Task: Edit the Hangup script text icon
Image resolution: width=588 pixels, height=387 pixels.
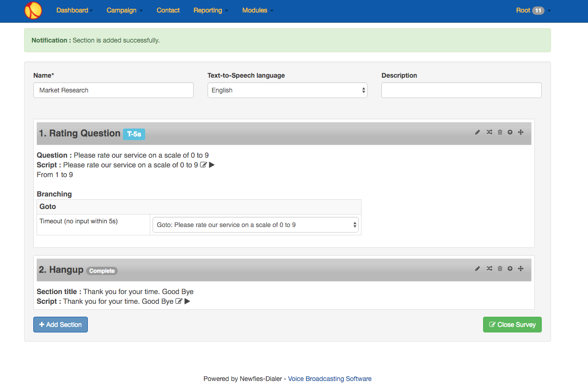Action: [x=179, y=301]
